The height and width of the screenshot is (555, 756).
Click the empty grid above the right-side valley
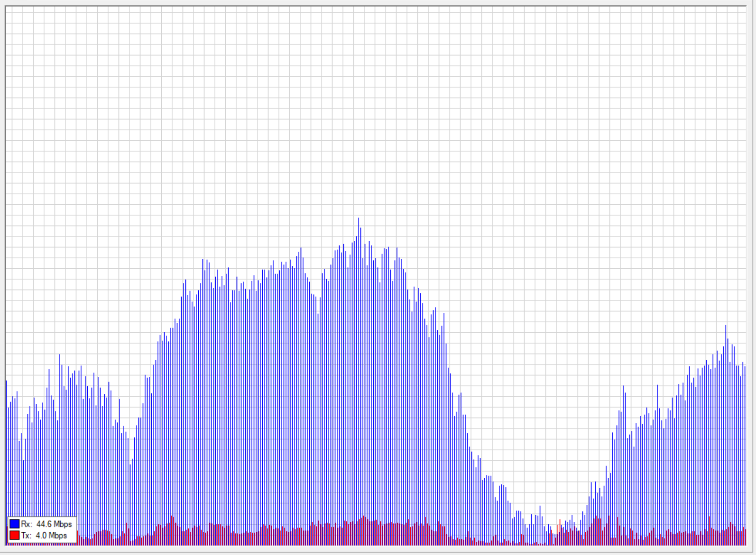tap(545, 284)
